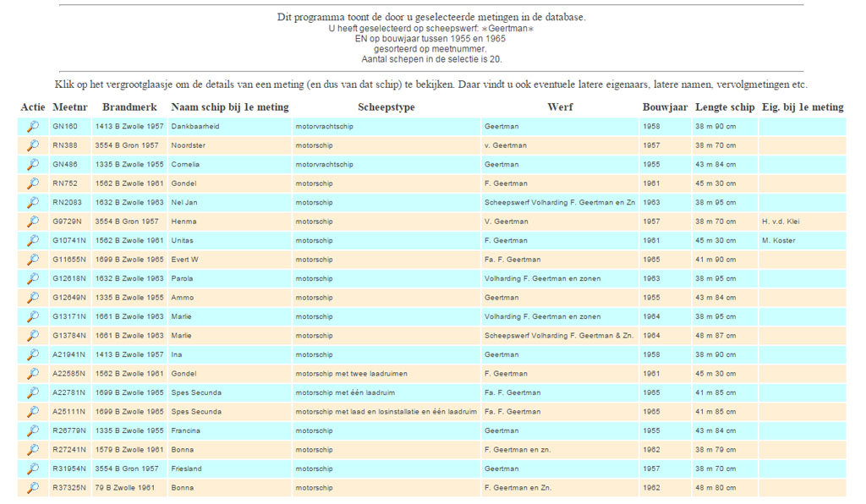Select owner cell M. Koster
Screen dimensions: 866x504
(x=778, y=241)
